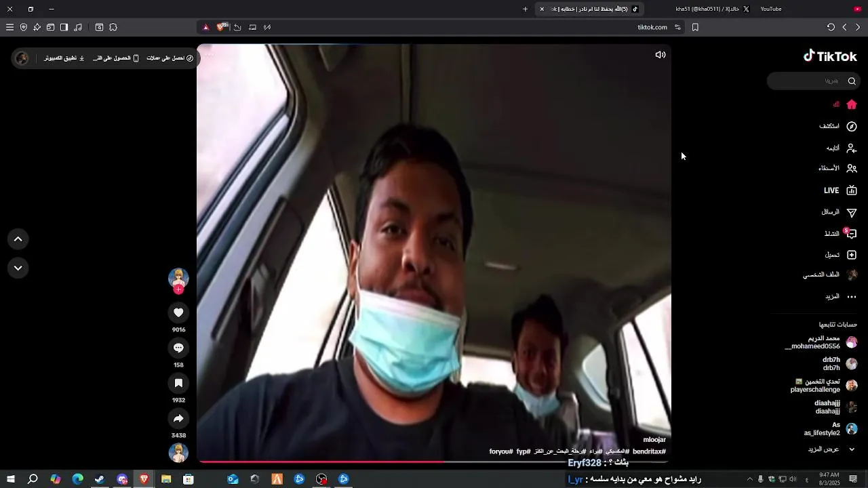The height and width of the screenshot is (488, 868).
Task: Open the drb7h followed account
Action: [840, 364]
